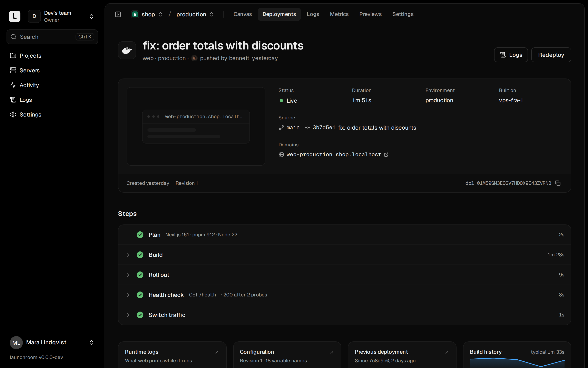Viewport: 588px width, 368px height.
Task: Click the D team avatar
Action: point(34,16)
